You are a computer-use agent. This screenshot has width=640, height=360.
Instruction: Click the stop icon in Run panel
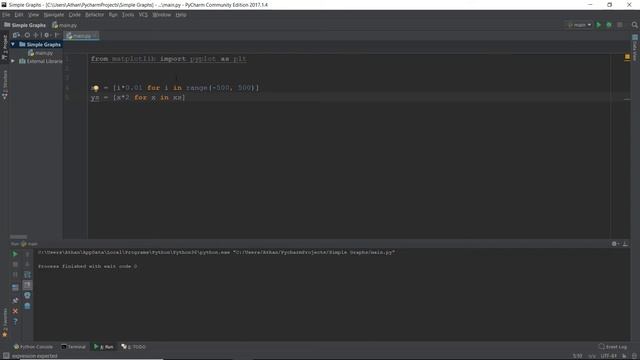tap(15, 264)
